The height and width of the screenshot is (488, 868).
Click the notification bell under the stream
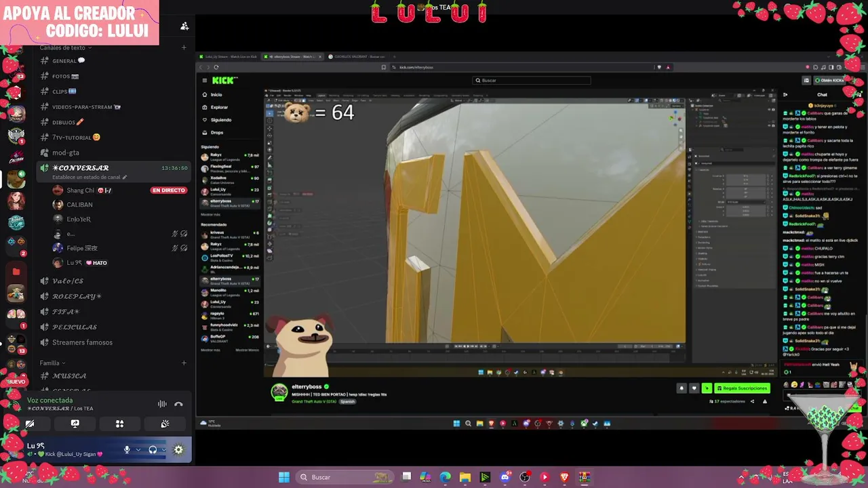pos(682,388)
